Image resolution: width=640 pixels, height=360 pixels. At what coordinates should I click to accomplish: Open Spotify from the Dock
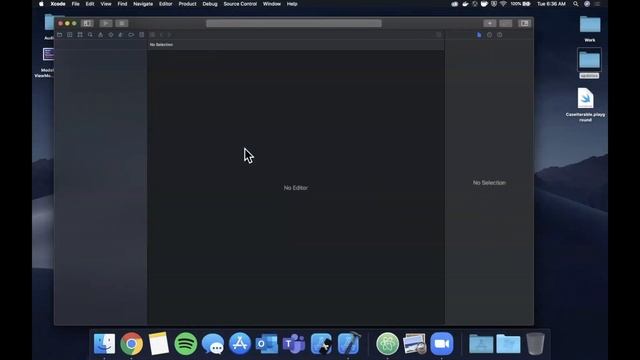[186, 344]
